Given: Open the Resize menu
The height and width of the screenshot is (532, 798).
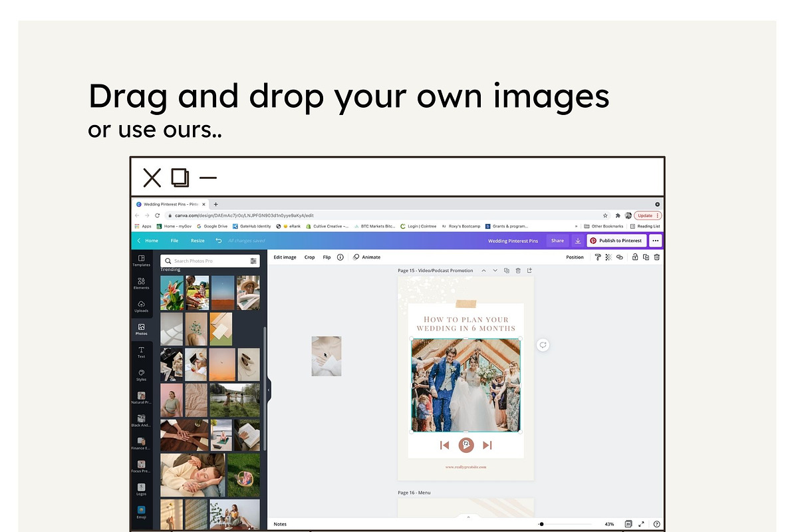Looking at the screenshot, I should point(198,241).
